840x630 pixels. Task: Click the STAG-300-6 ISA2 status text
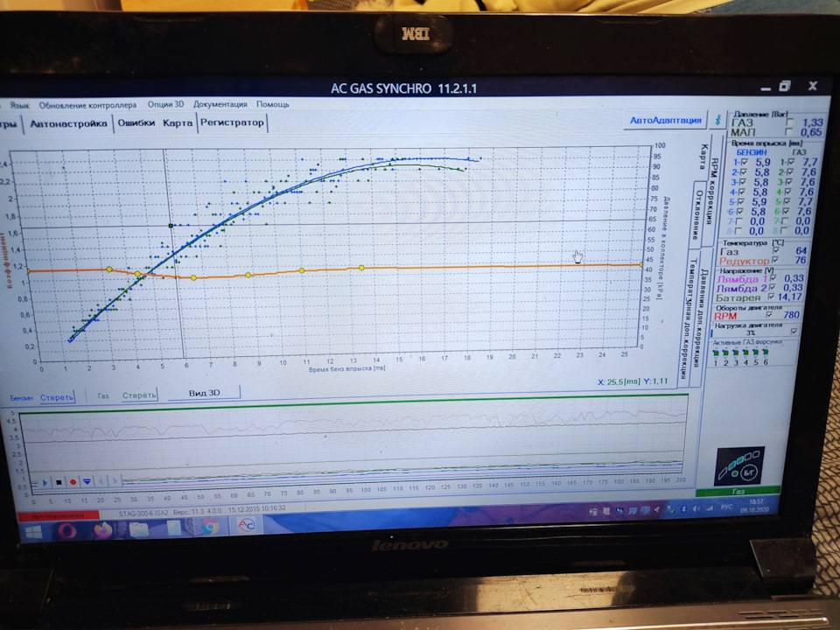(x=143, y=514)
